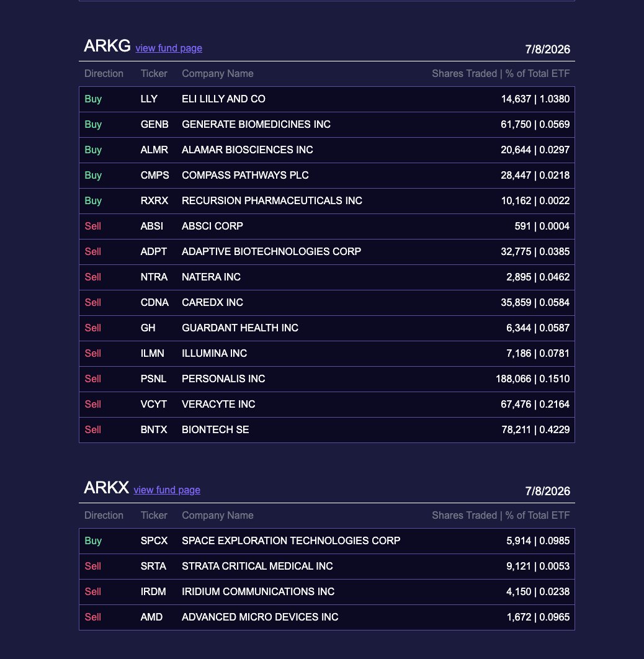Click the PSNL ticker
This screenshot has height=659, width=644.
(x=153, y=379)
